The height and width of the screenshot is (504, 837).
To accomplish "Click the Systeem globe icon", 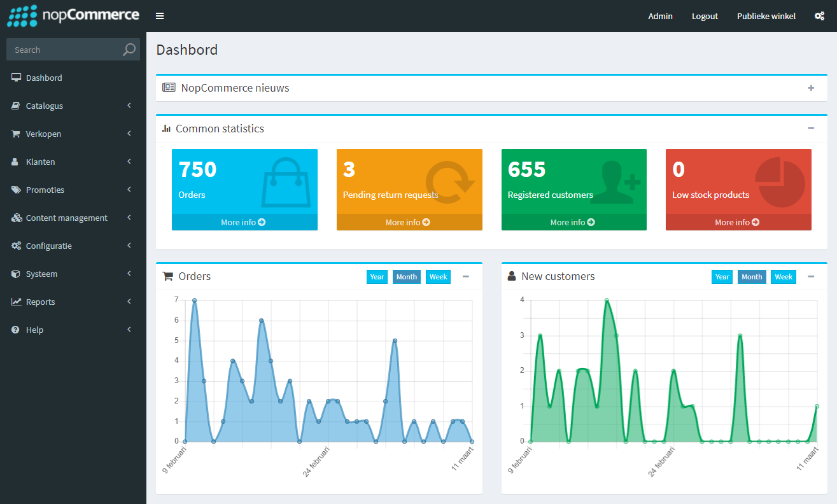I will [15, 274].
